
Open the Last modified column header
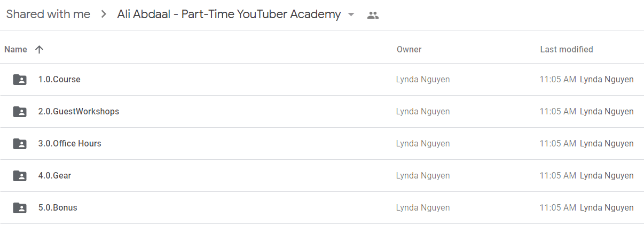567,50
